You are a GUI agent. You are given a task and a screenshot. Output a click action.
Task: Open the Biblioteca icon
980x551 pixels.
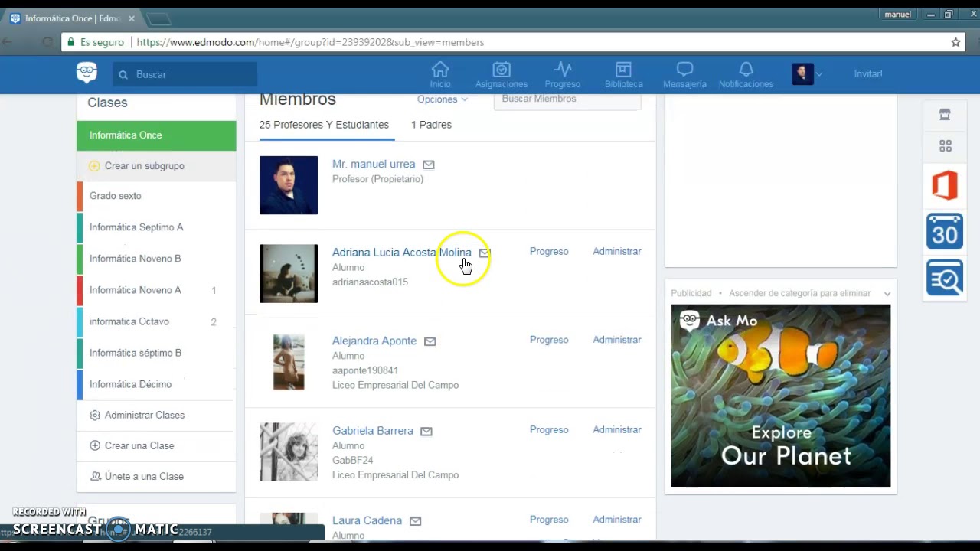pyautogui.click(x=623, y=73)
